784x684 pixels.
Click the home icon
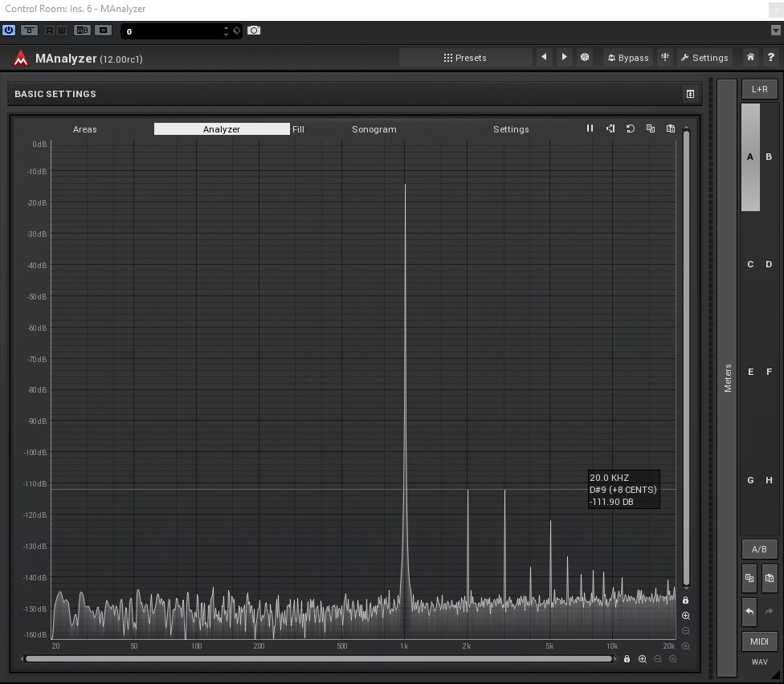point(750,57)
